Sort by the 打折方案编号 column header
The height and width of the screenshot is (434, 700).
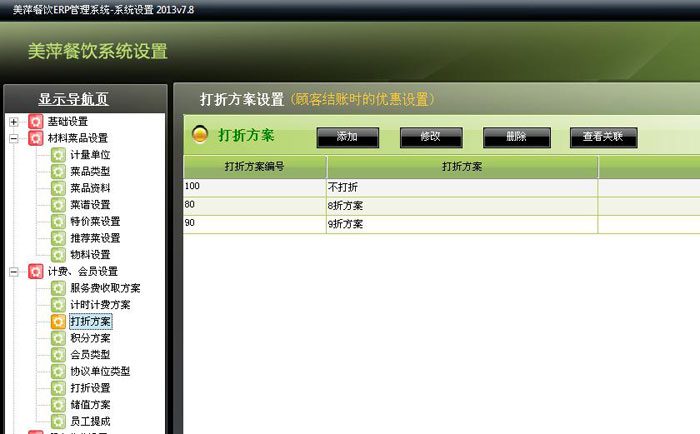click(x=255, y=167)
